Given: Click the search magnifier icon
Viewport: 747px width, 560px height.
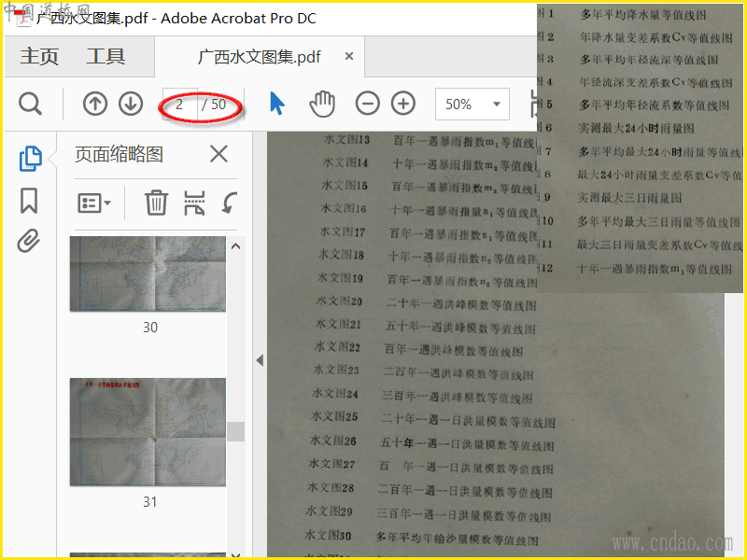Looking at the screenshot, I should point(31,104).
